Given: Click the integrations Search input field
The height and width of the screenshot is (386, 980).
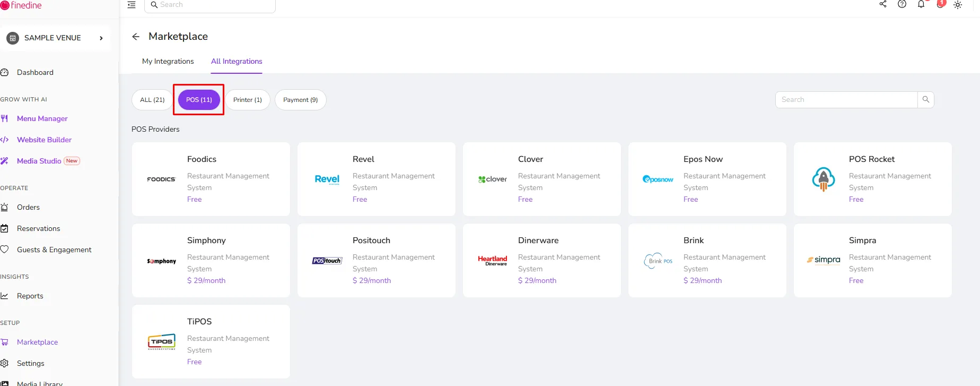Looking at the screenshot, I should click(846, 100).
